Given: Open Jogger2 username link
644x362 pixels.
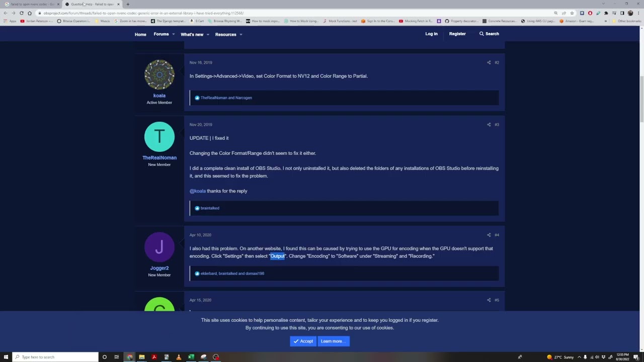Looking at the screenshot, I should [159, 268].
